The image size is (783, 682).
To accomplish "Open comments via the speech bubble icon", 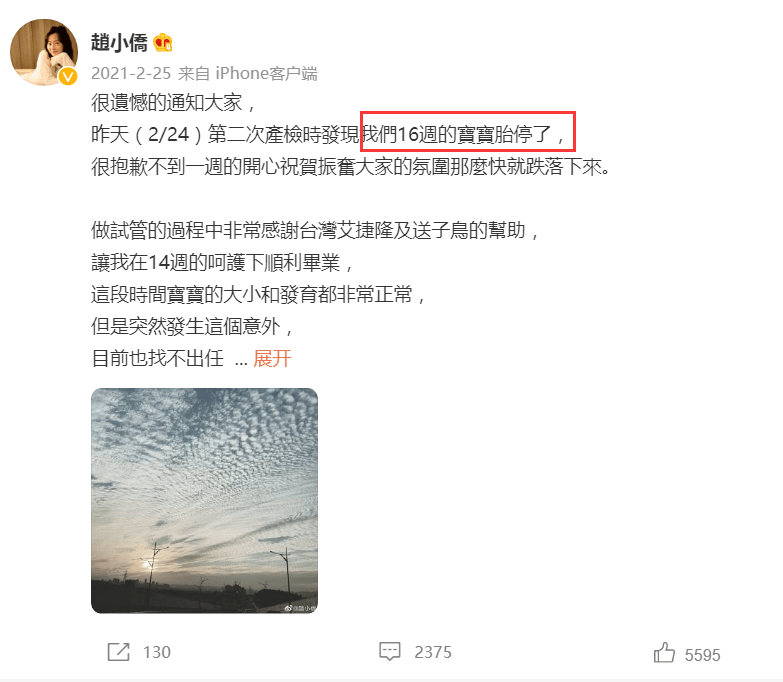I will coord(390,652).
